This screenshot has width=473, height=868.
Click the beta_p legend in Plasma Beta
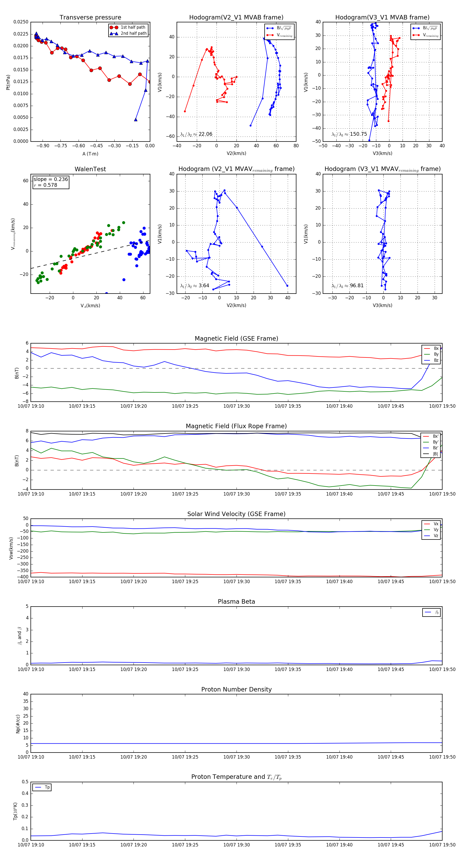[x=431, y=612]
